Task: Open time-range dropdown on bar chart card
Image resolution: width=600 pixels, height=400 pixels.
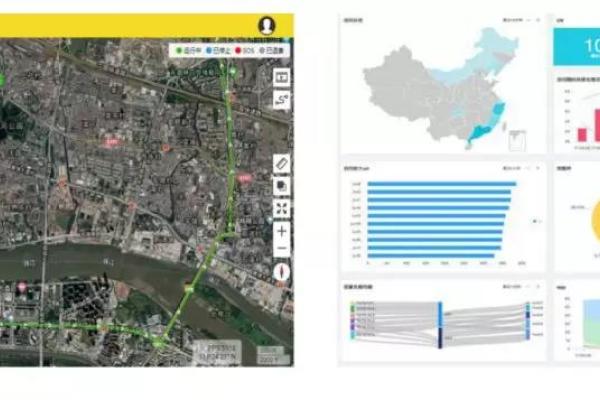Action: tap(512, 168)
